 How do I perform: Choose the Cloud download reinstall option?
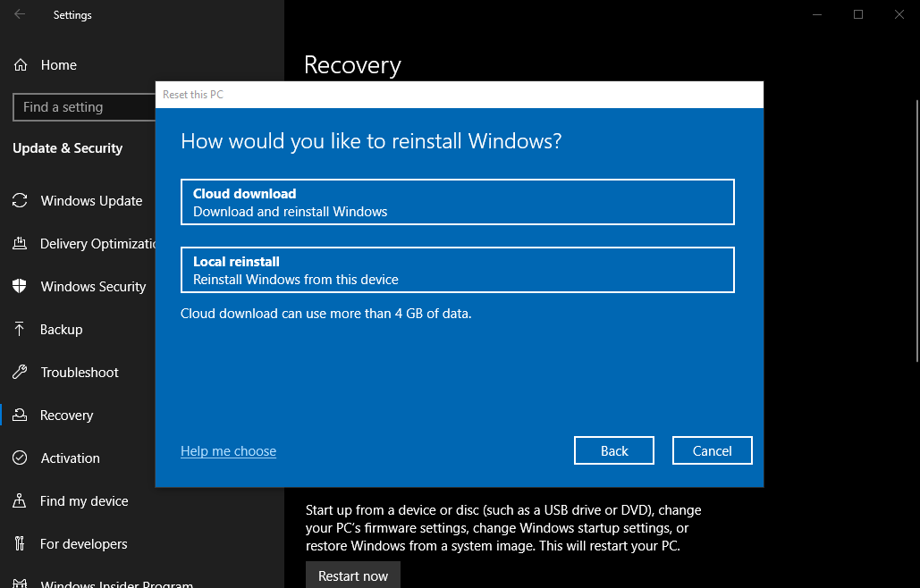[x=457, y=202]
